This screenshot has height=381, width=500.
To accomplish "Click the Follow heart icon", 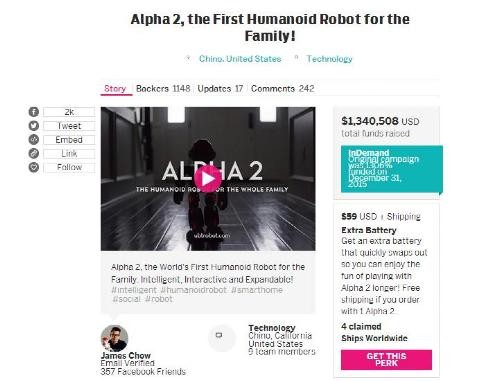I will pos(34,167).
